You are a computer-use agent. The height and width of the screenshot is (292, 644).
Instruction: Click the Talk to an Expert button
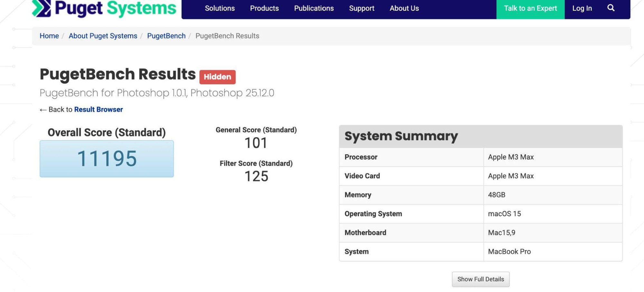[x=530, y=9]
